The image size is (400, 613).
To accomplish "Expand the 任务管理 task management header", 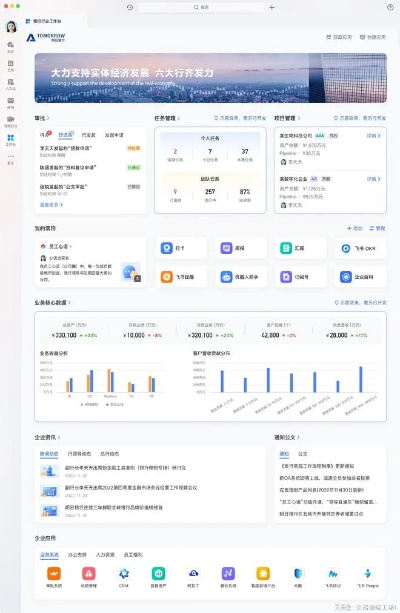I will tap(167, 118).
